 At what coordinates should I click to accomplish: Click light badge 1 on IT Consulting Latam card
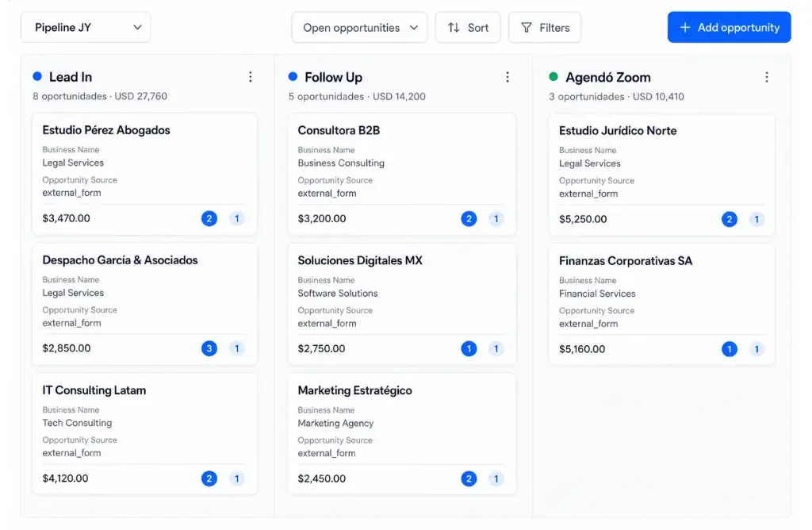[x=236, y=478]
